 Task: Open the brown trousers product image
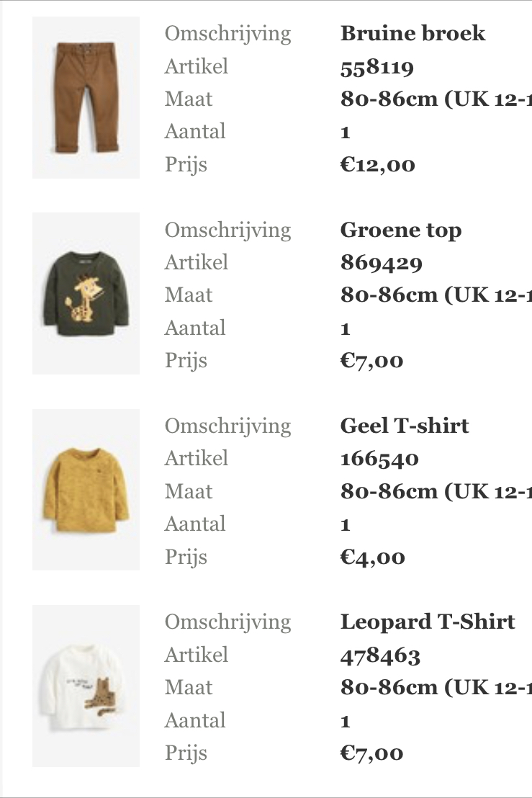(x=86, y=97)
